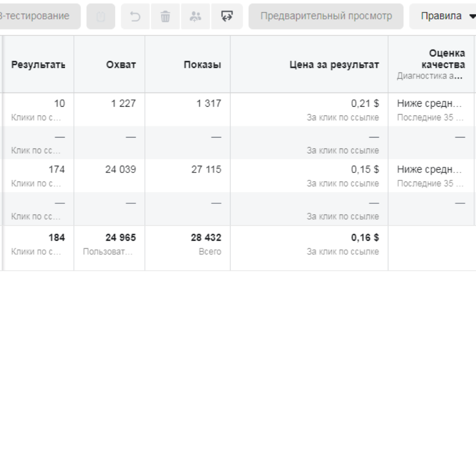
Task: Click the trash delete icon
Action: 165,16
